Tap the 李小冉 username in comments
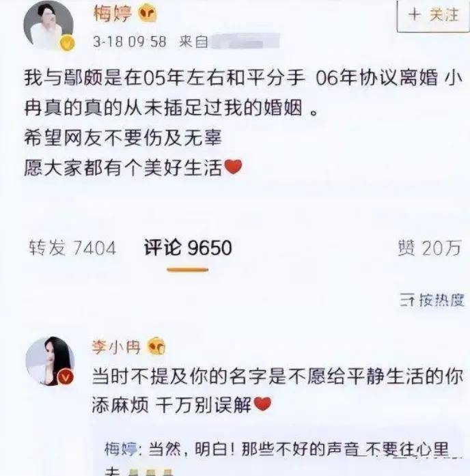The height and width of the screenshot is (476, 470). [x=116, y=347]
